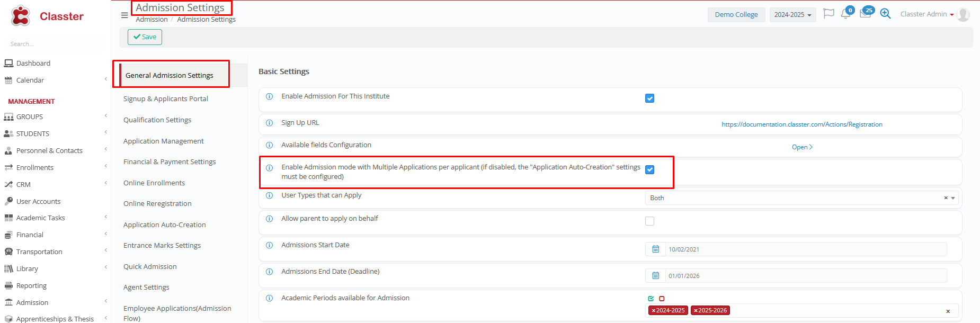The height and width of the screenshot is (323, 980).
Task: Disable Multiple Applications per applicant checkbox
Action: 649,170
